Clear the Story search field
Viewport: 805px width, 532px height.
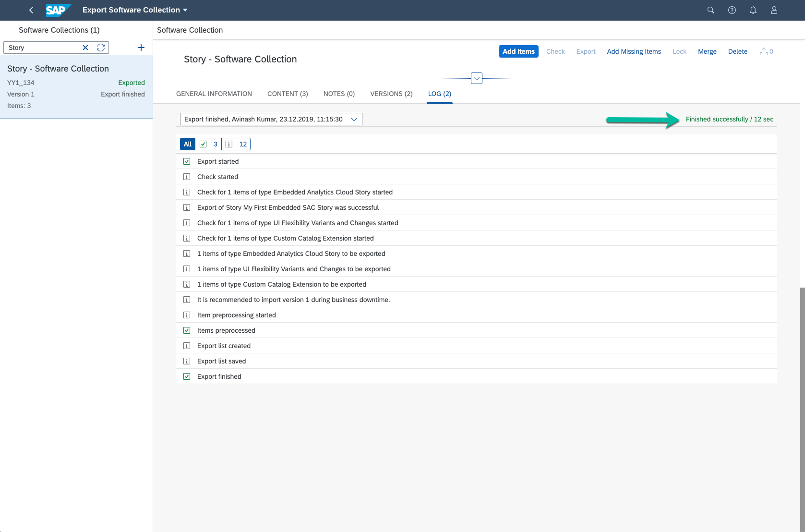click(85, 48)
